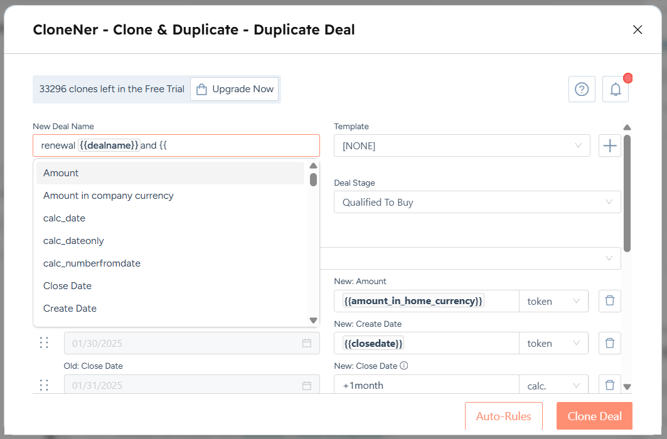Open calendar icon in 01/30/2025 field
This screenshot has width=667, height=439.
pyautogui.click(x=306, y=343)
